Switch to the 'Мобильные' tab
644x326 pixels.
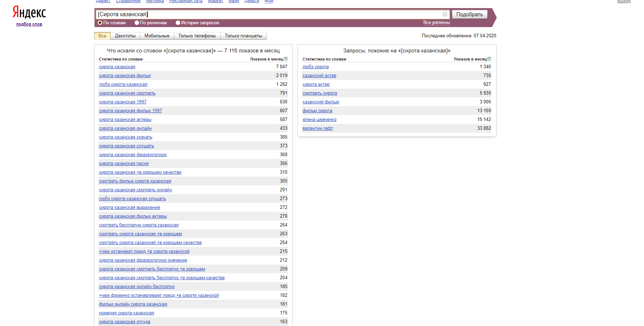(157, 36)
